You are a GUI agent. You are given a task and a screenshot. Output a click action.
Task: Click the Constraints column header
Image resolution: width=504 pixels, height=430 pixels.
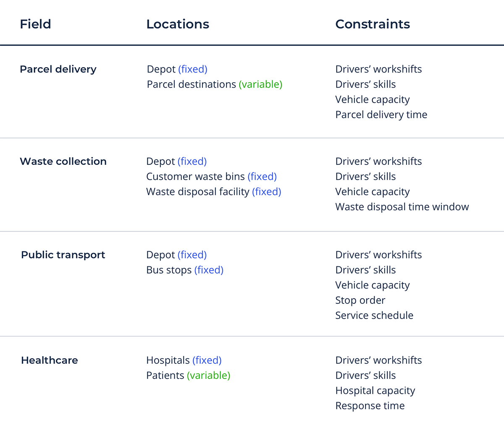point(373,24)
